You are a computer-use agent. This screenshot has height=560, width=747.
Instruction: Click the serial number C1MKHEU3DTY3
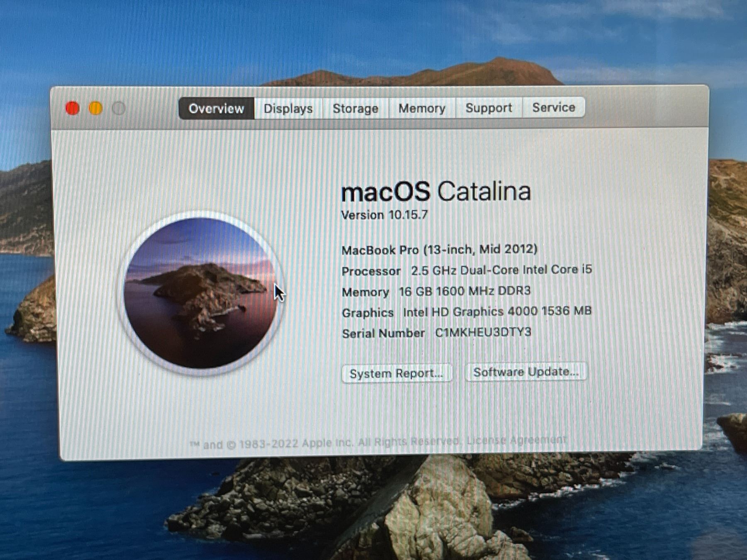click(x=483, y=332)
